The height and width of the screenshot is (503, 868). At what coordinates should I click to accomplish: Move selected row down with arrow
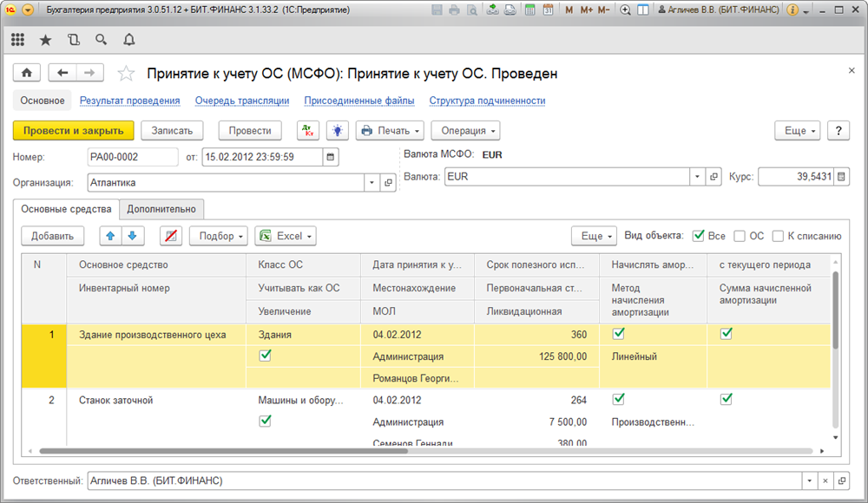click(x=132, y=236)
